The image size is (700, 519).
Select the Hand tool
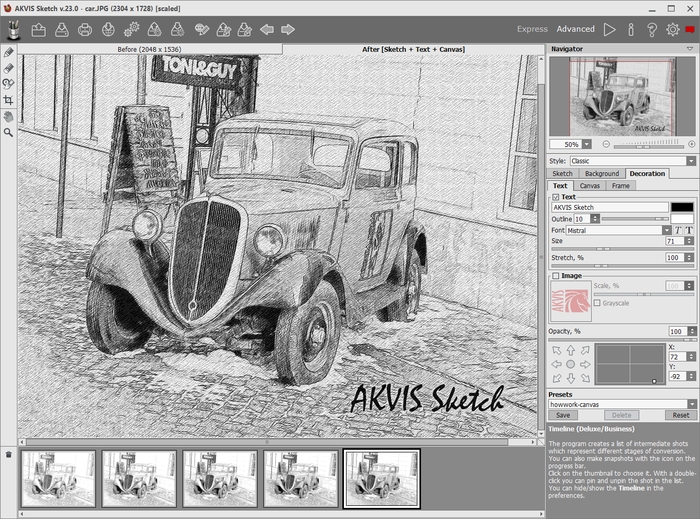coord(8,116)
